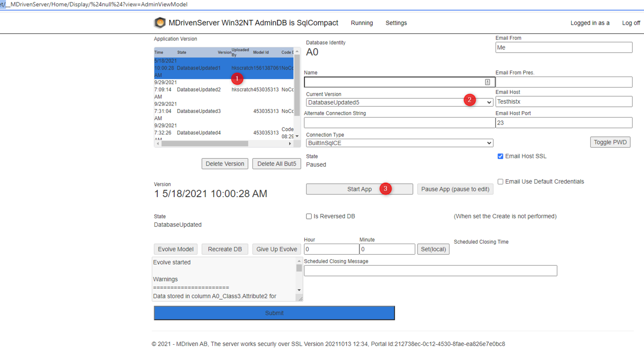Click the password-manager icon in Name field
This screenshot has width=644, height=354.
(x=487, y=82)
